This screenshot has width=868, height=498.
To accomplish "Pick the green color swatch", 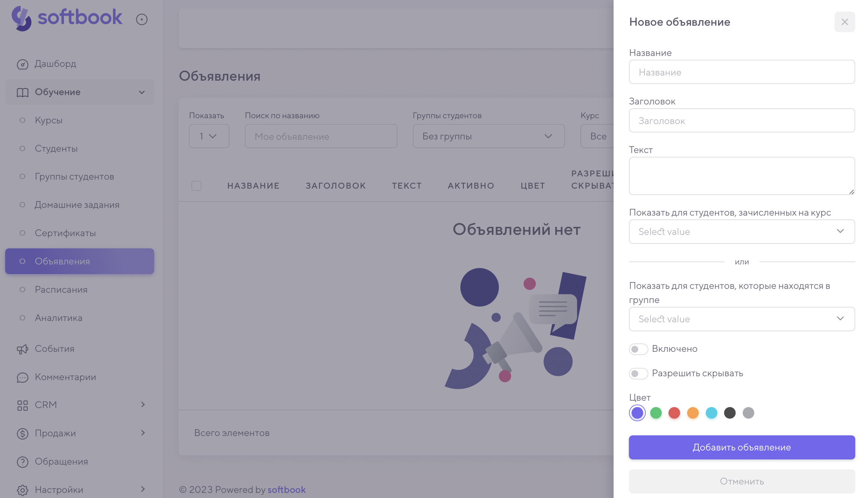I will tap(655, 413).
